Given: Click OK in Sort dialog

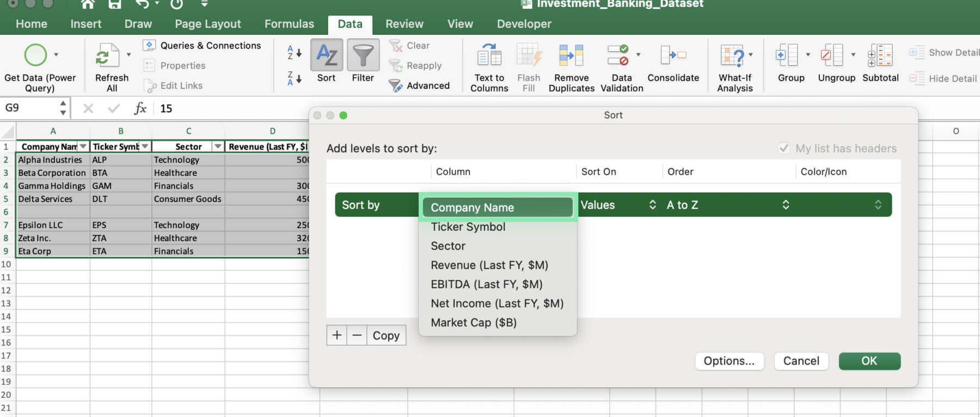Looking at the screenshot, I should click(869, 361).
